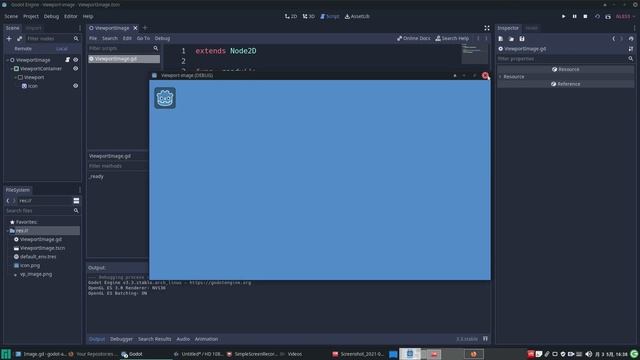
Task: Go back in FileSystem path history
Action: click(8, 200)
